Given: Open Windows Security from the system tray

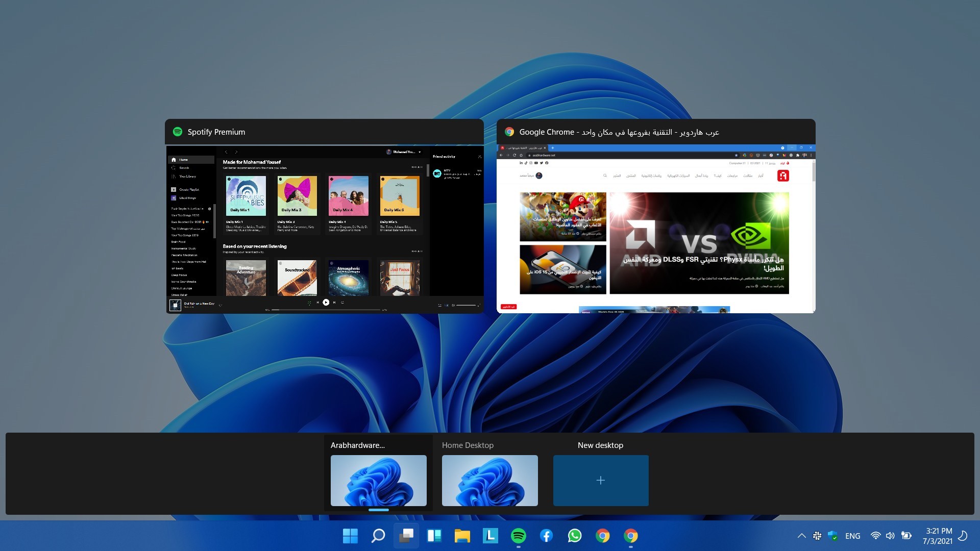Looking at the screenshot, I should (x=833, y=536).
